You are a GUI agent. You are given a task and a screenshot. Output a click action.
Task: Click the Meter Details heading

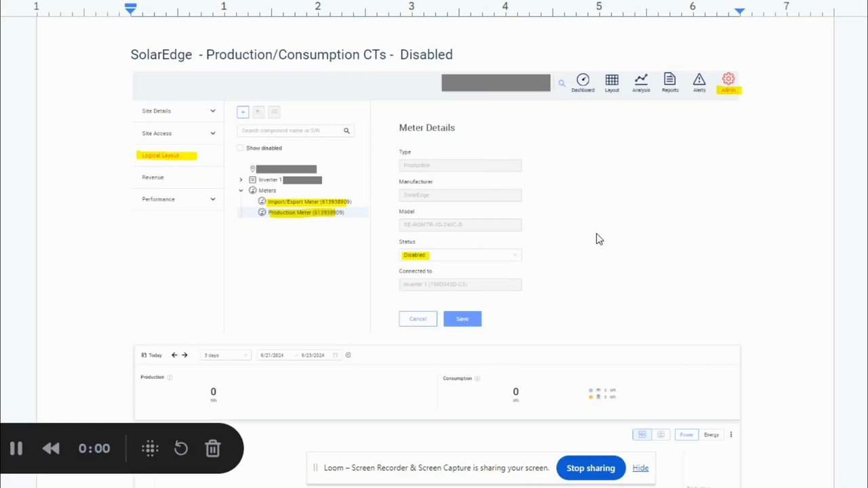coord(427,127)
